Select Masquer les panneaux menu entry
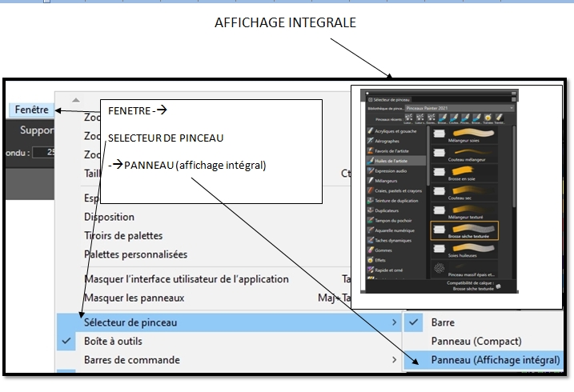 134,298
